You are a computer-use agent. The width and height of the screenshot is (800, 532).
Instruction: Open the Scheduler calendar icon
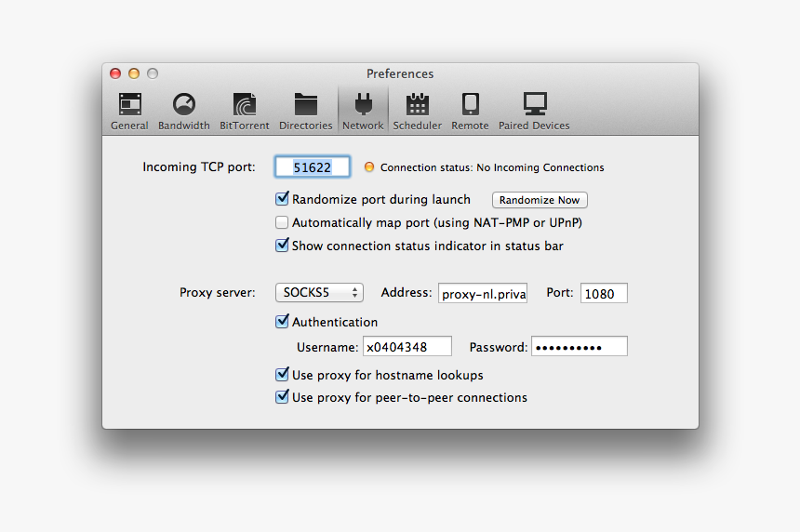click(417, 111)
